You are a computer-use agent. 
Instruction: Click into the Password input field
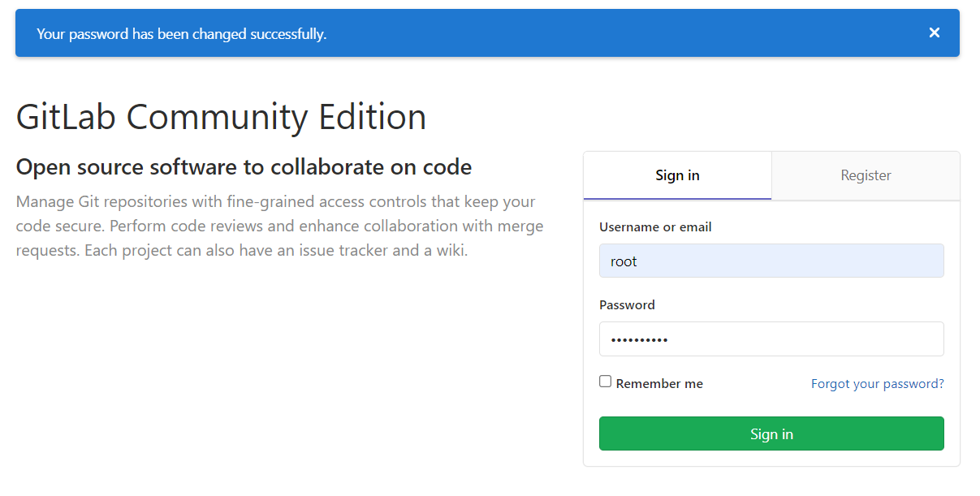coord(771,339)
